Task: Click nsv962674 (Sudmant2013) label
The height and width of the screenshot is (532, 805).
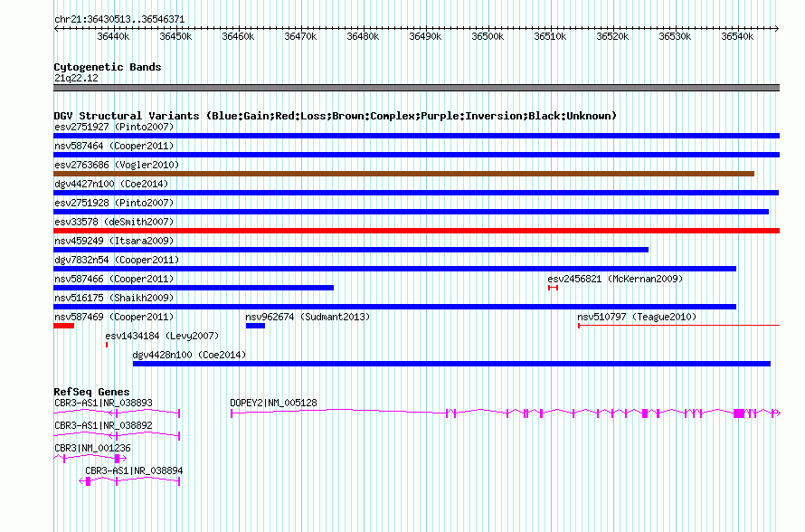Action: coord(308,317)
